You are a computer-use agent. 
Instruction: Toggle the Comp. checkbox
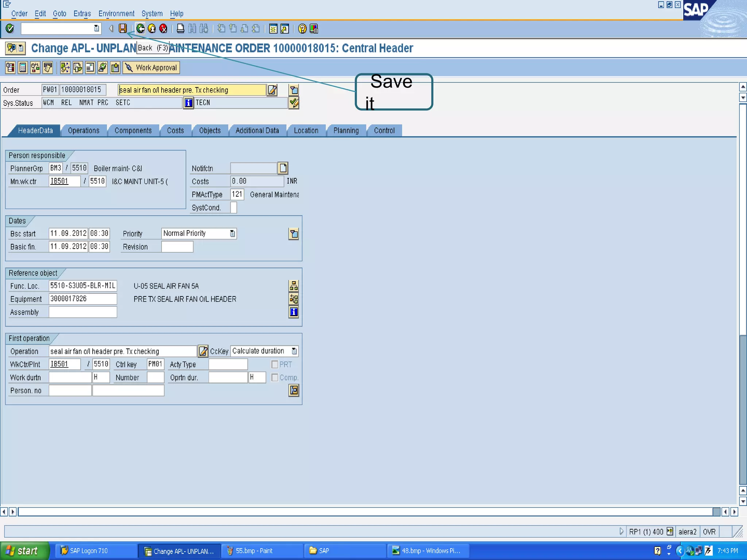(275, 377)
